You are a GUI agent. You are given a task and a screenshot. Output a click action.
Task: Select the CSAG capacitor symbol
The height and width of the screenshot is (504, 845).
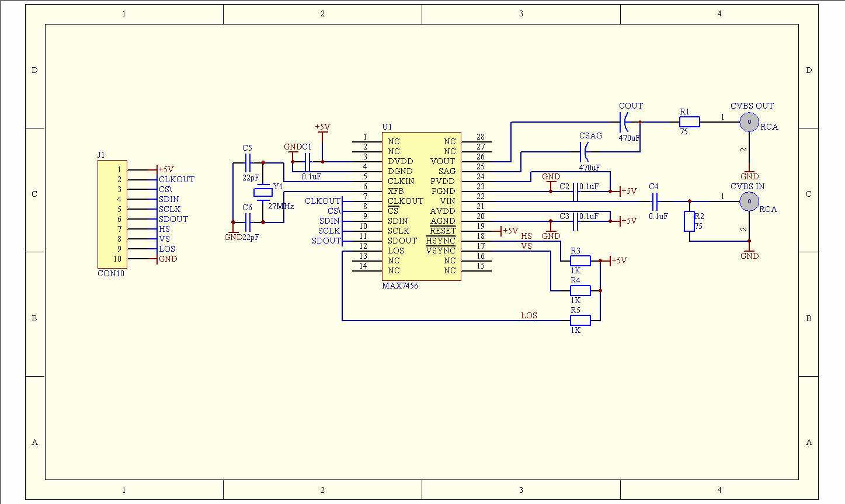pyautogui.click(x=584, y=152)
